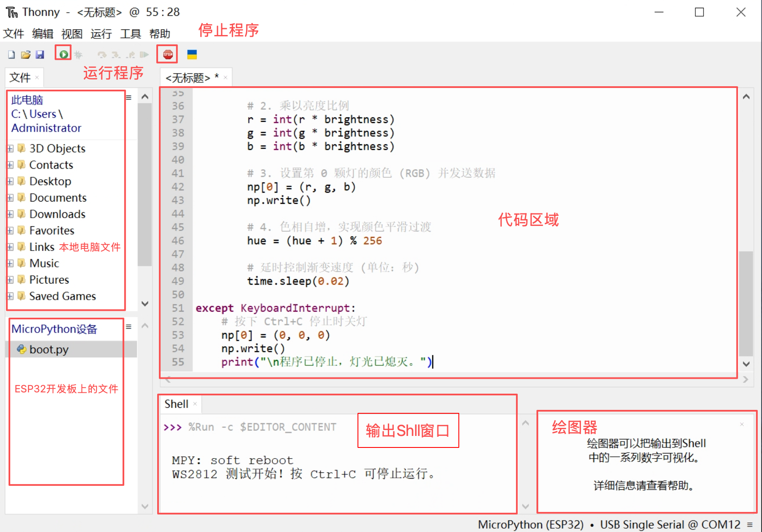Click the Administrator path segment

pyautogui.click(x=46, y=128)
